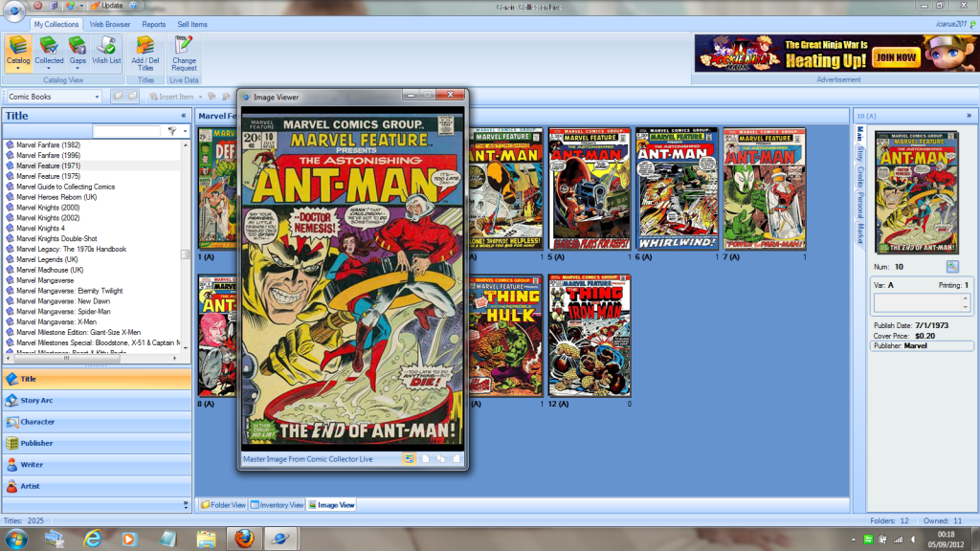The width and height of the screenshot is (980, 551).
Task: Open the Credits vertical tab in details panel
Action: pos(860,178)
